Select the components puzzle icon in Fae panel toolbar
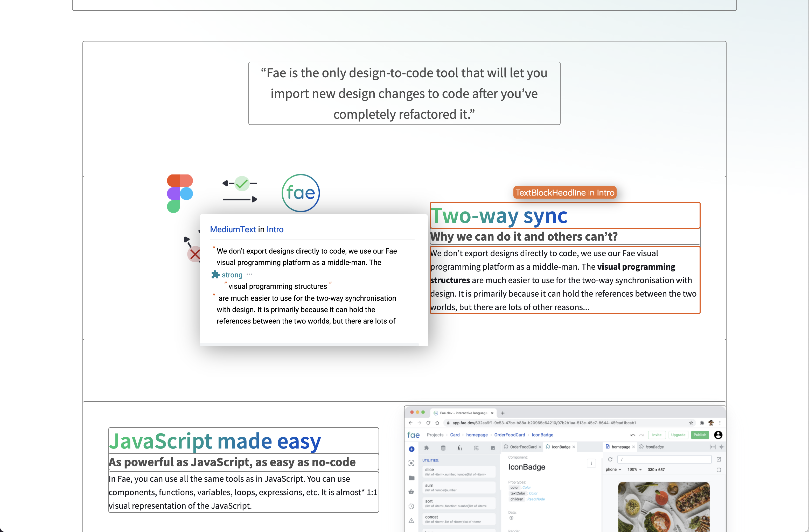This screenshot has height=532, width=809. 427,448
